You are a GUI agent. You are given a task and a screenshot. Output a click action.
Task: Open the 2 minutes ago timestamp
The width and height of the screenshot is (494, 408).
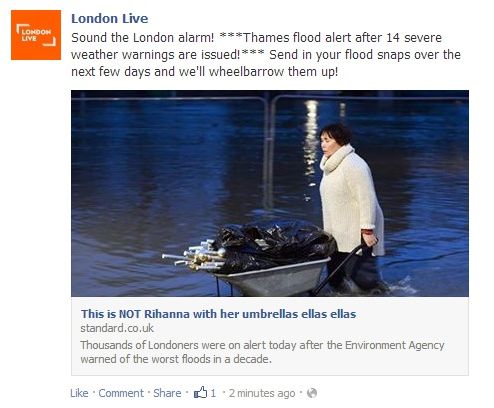pos(262,393)
